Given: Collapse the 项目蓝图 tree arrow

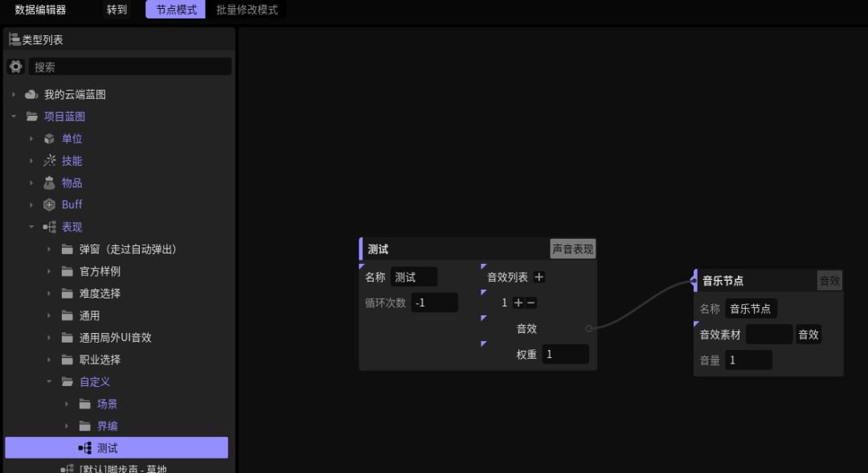Looking at the screenshot, I should pyautogui.click(x=14, y=117).
